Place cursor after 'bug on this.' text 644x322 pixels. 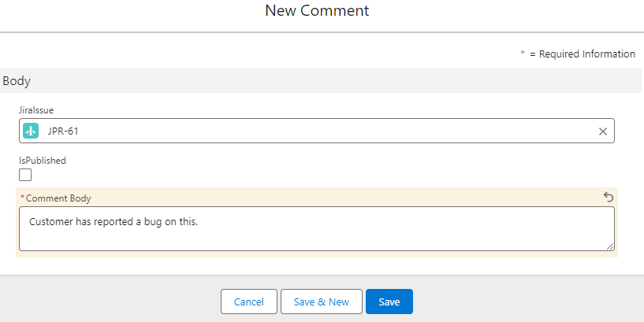199,222
